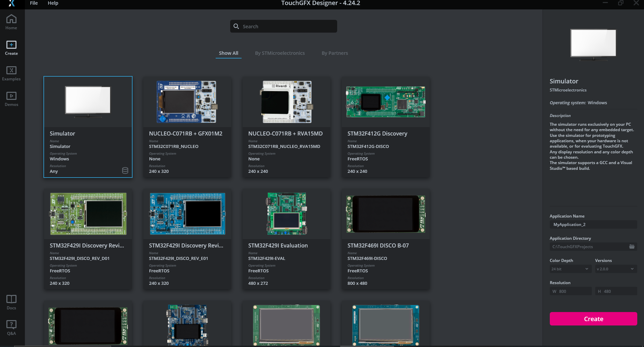Screen dimensions: 644x347
Task: Open the Versions dropdown
Action: (615, 269)
